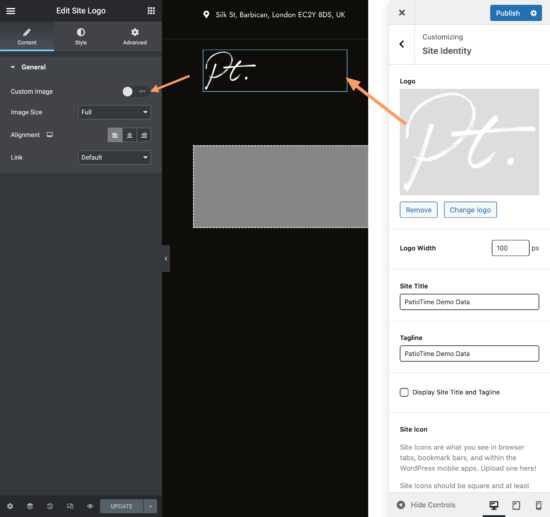Click the Site Icon heading
550x517 pixels.
pyautogui.click(x=413, y=429)
